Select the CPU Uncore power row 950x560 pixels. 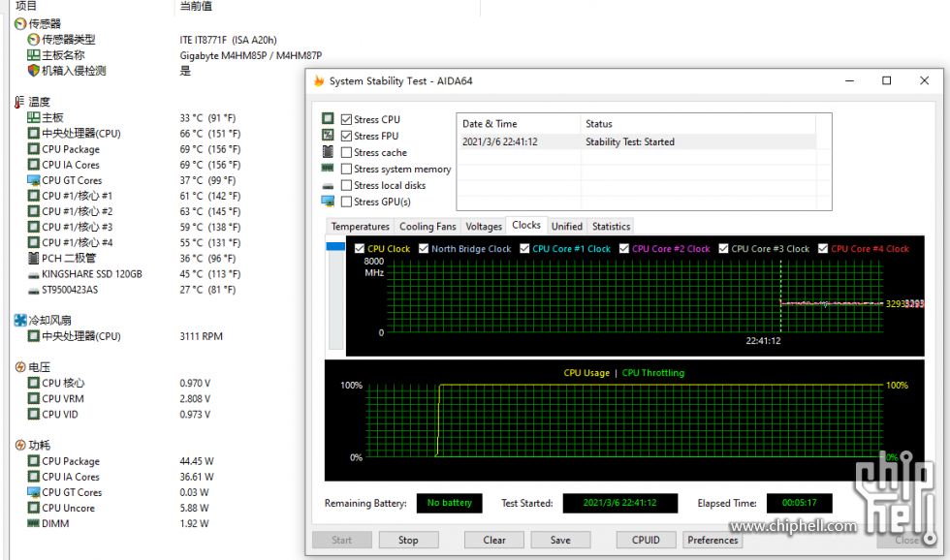point(121,508)
